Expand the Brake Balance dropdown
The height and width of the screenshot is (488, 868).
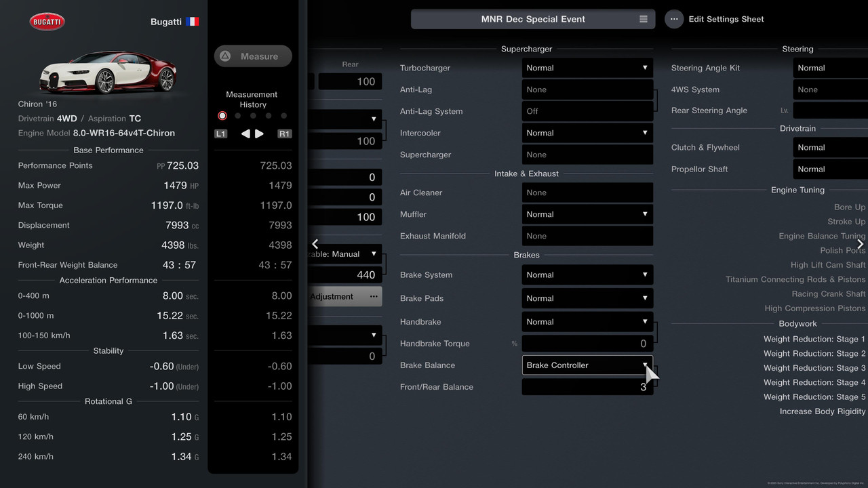[x=587, y=365]
